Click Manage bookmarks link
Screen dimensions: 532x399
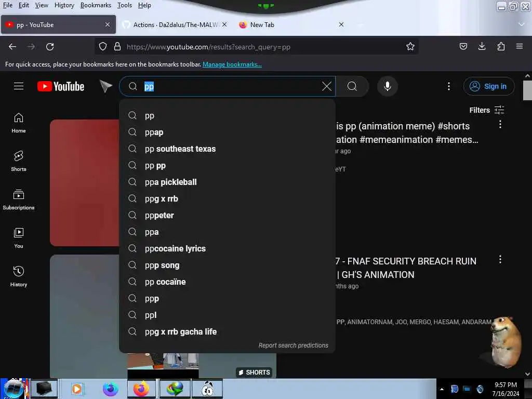click(x=232, y=64)
